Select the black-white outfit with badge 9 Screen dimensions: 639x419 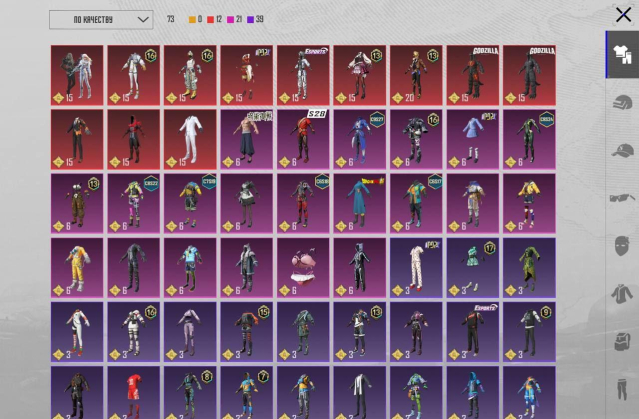[529, 332]
